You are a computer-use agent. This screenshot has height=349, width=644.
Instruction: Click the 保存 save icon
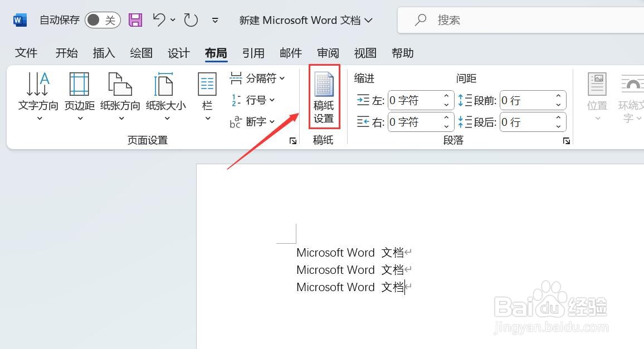point(134,19)
